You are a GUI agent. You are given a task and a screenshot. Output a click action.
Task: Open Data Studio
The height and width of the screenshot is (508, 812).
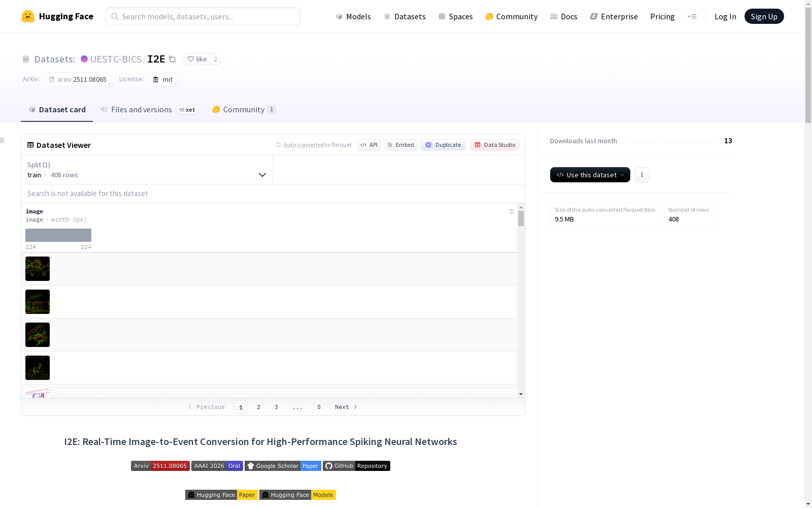tap(494, 145)
